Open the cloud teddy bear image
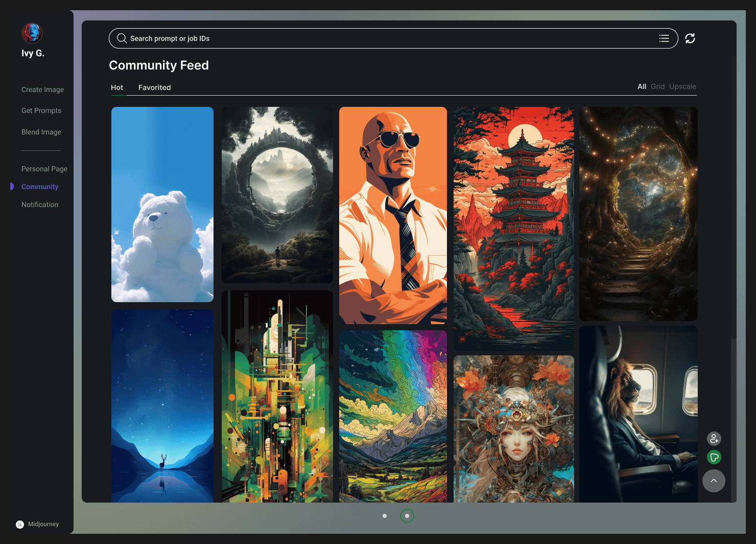Image resolution: width=756 pixels, height=544 pixels. coord(162,205)
